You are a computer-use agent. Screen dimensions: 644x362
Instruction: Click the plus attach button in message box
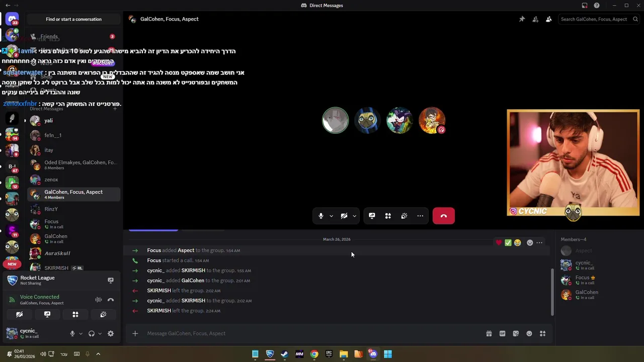135,333
